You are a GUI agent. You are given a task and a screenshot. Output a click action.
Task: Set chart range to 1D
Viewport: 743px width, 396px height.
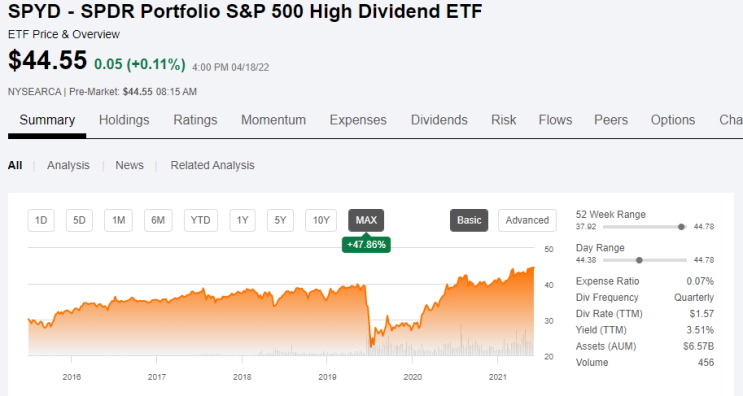41,220
